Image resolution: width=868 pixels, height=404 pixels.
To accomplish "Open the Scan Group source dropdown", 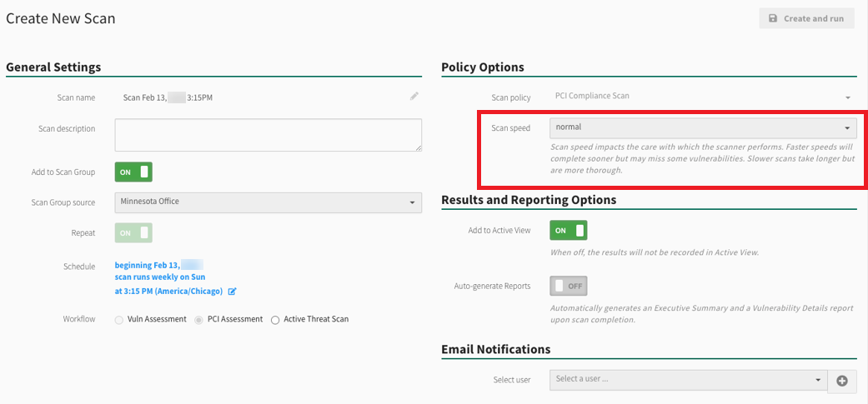I will pos(268,202).
